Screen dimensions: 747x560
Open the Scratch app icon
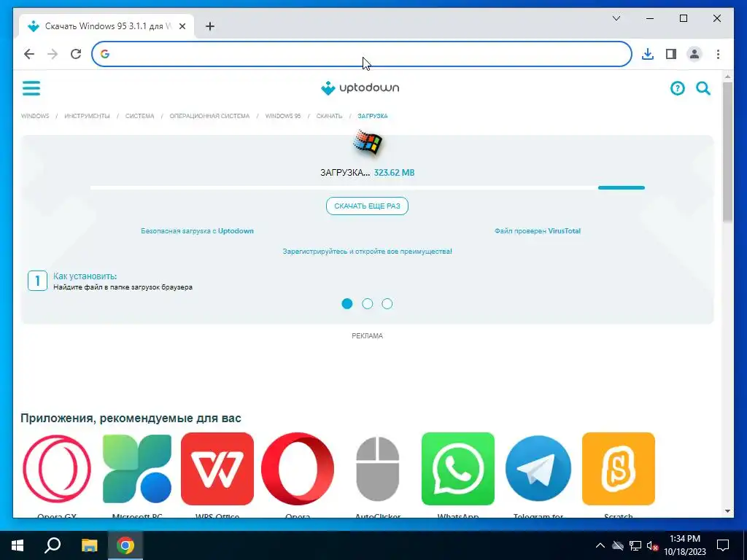point(619,469)
